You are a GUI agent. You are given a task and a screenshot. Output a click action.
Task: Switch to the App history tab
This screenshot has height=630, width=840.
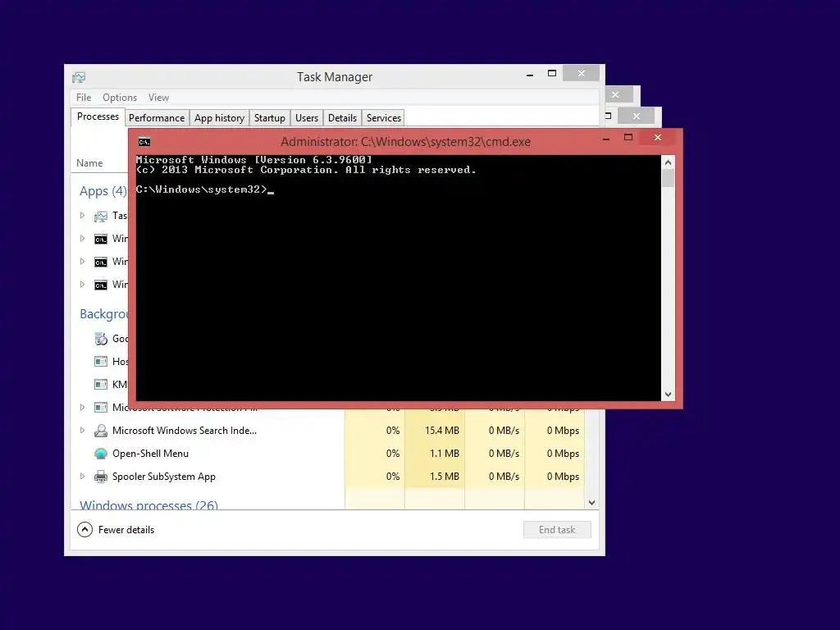219,118
